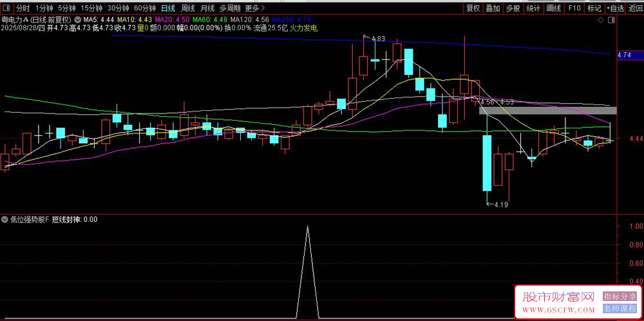Expand the 低位强势股F indicator dropdown

point(5,220)
